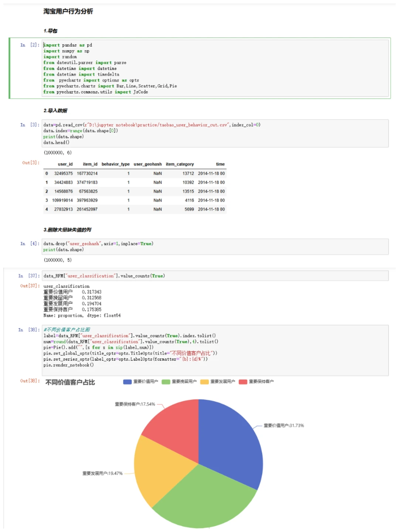This screenshot has width=399, height=532.
Task: Click the Out[38] output prompt
Action: pyautogui.click(x=30, y=381)
